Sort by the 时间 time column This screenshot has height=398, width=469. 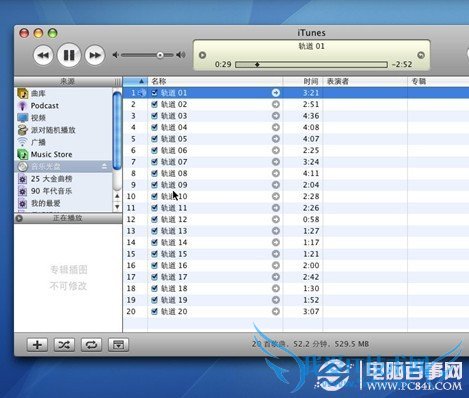point(303,81)
